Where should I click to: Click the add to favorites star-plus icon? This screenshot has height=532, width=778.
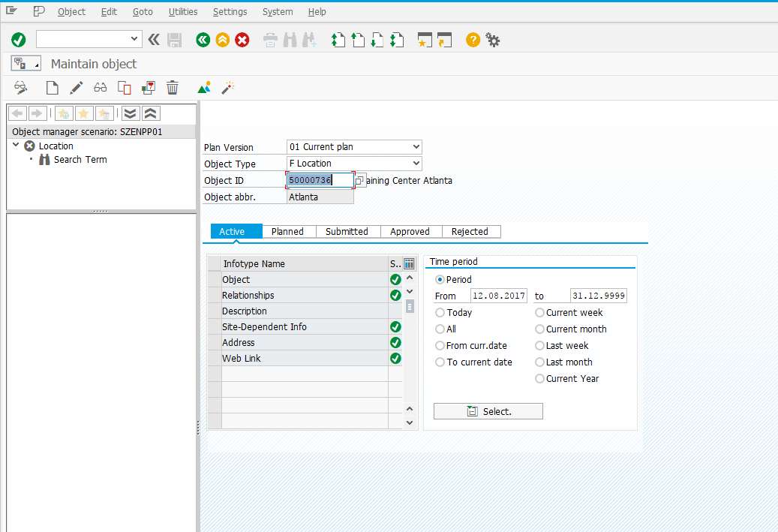[x=64, y=113]
